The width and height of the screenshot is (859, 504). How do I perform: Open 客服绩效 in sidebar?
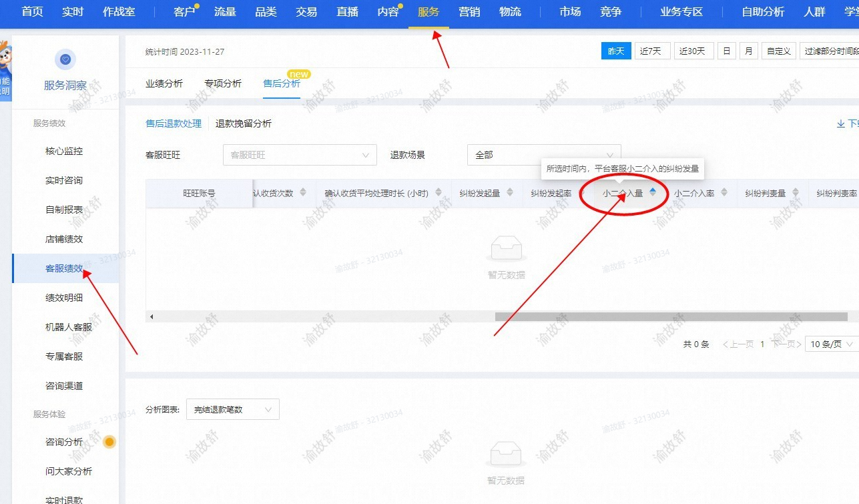coord(64,269)
